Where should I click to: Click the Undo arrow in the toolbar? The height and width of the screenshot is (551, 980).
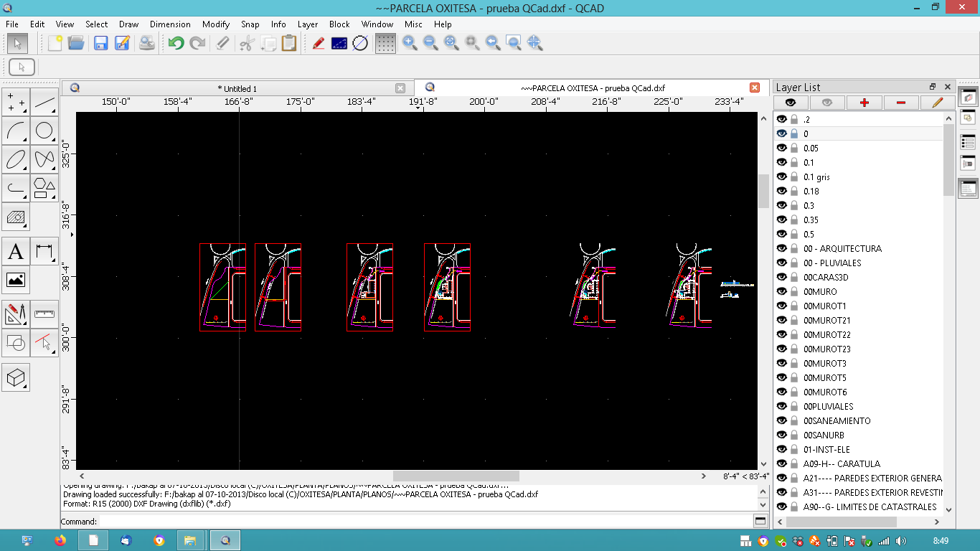[176, 43]
